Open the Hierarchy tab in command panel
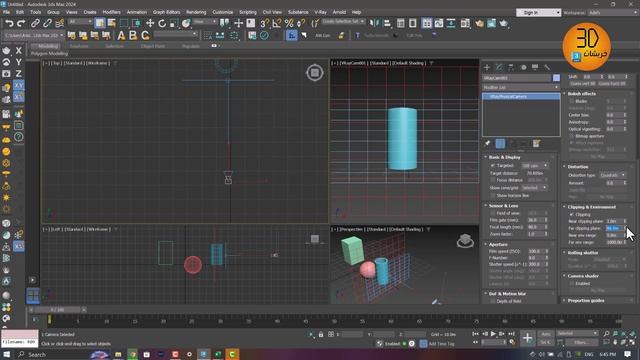 (511, 67)
